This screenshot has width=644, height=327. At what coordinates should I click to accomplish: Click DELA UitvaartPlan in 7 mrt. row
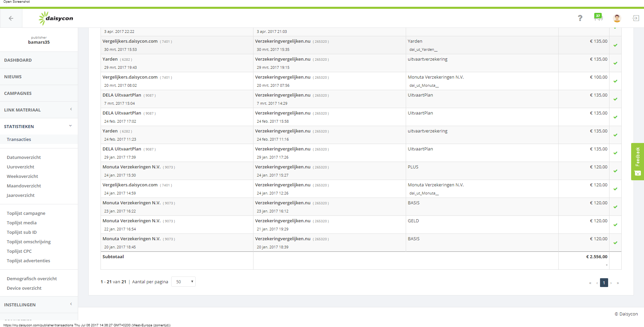coord(122,95)
